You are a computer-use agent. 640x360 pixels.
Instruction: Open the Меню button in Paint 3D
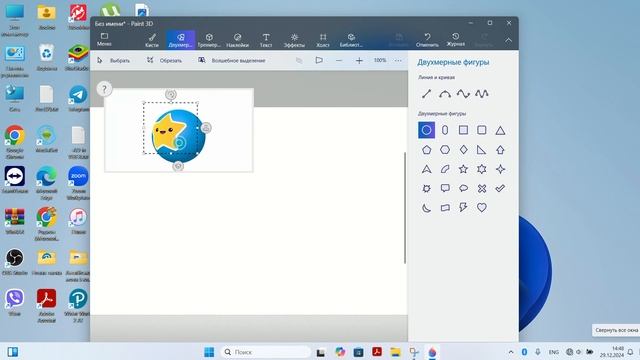[104, 40]
